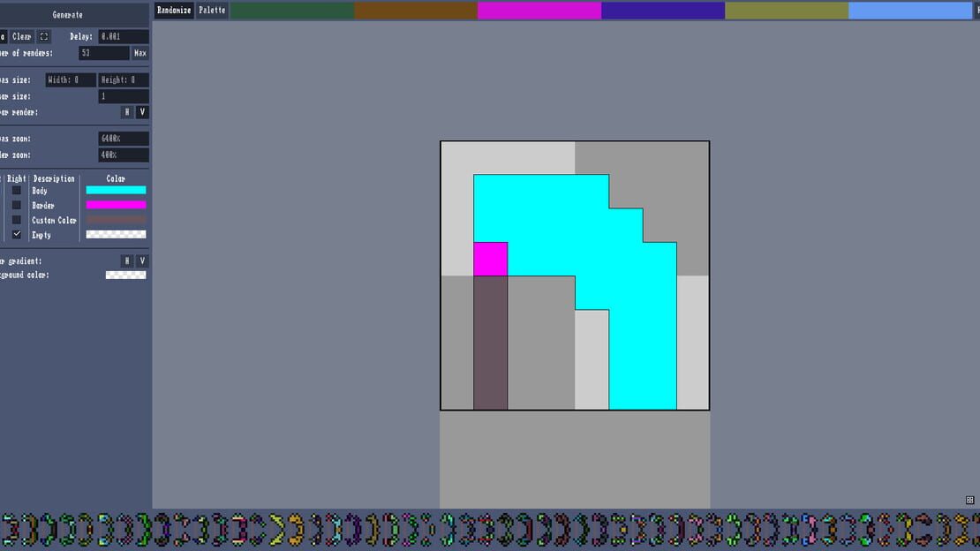The height and width of the screenshot is (551, 980).
Task: Open the Custom Color swatch
Action: (116, 220)
